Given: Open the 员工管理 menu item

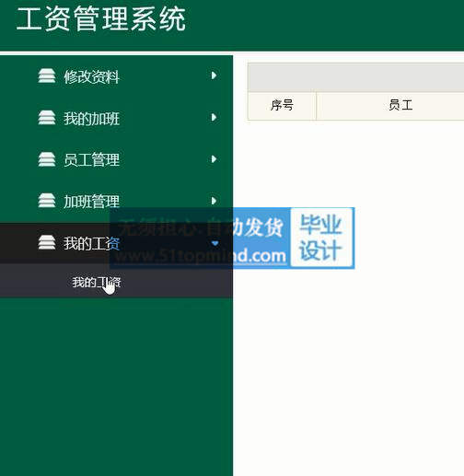Looking at the screenshot, I should tap(91, 160).
